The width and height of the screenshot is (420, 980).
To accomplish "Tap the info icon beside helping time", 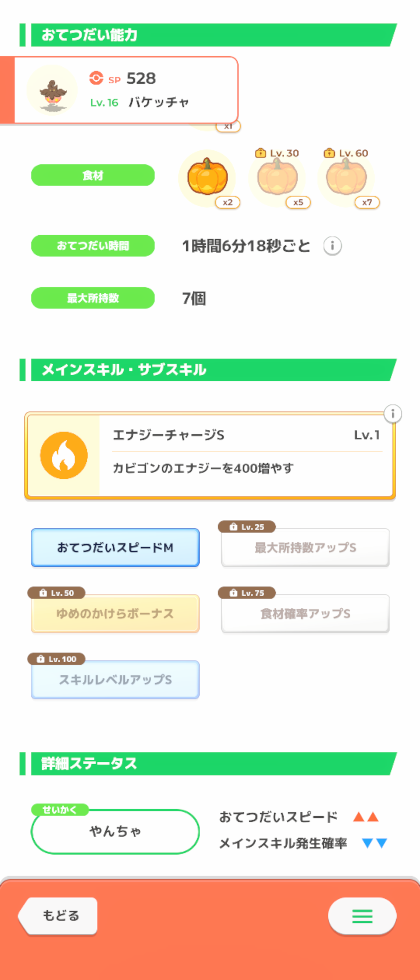I will coord(332,246).
